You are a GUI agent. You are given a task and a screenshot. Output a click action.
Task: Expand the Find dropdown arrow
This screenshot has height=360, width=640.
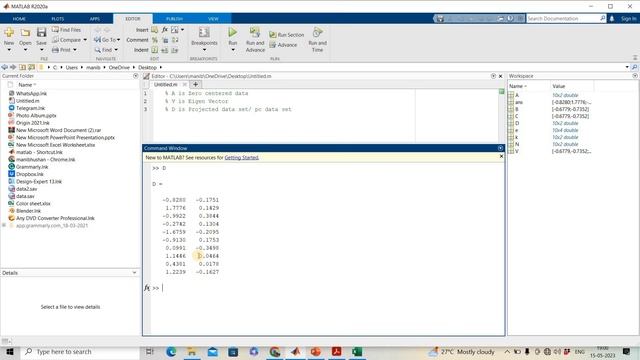coord(116,50)
